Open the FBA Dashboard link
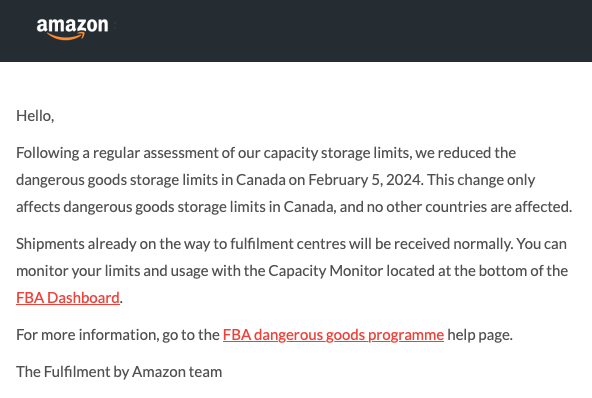 click(68, 298)
